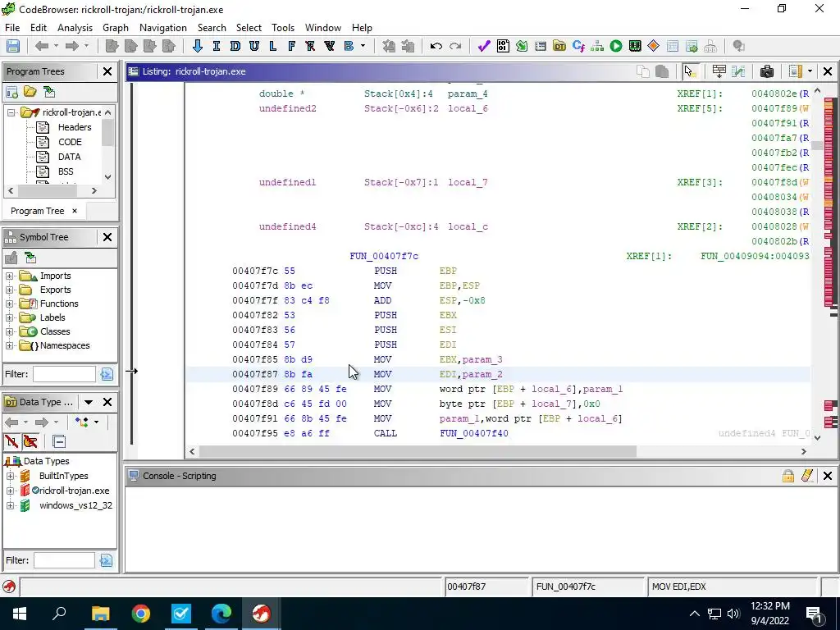Image resolution: width=840 pixels, height=630 pixels.
Task: Expand the Namespaces folder in Symbol Tree
Action: pyautogui.click(x=10, y=345)
